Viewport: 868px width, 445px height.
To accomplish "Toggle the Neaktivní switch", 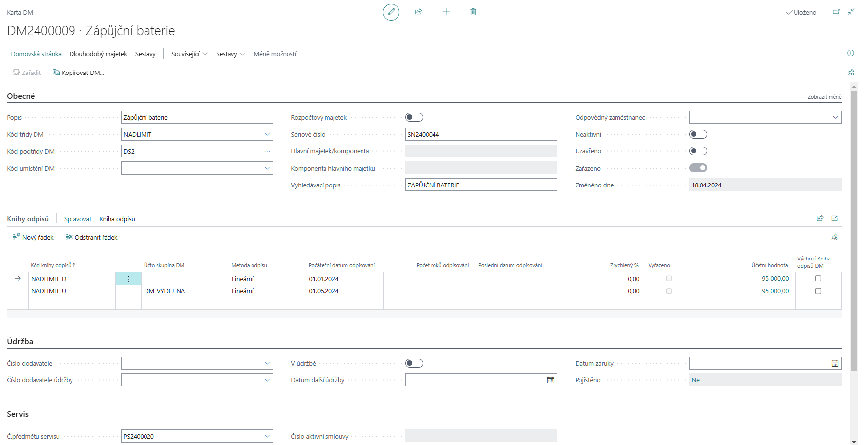I will (698, 134).
